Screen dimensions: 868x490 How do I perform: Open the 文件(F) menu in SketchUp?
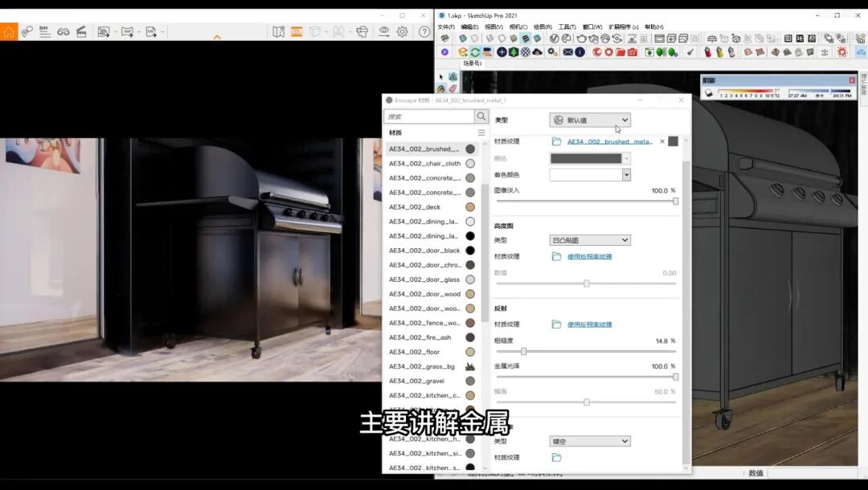pyautogui.click(x=445, y=27)
